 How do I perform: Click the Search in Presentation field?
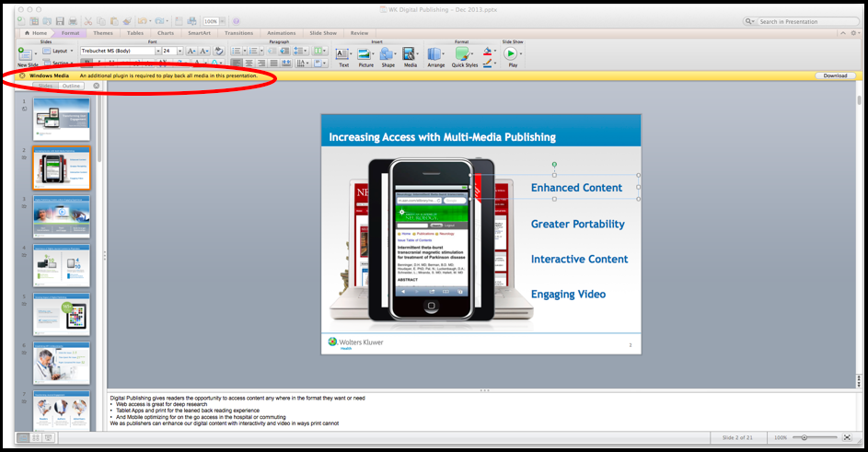coord(804,21)
